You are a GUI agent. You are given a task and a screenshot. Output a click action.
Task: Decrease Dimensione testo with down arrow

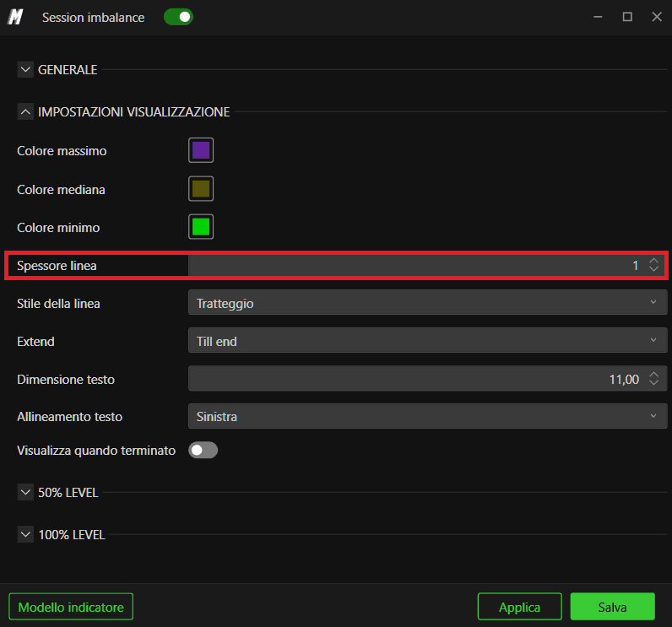653,382
